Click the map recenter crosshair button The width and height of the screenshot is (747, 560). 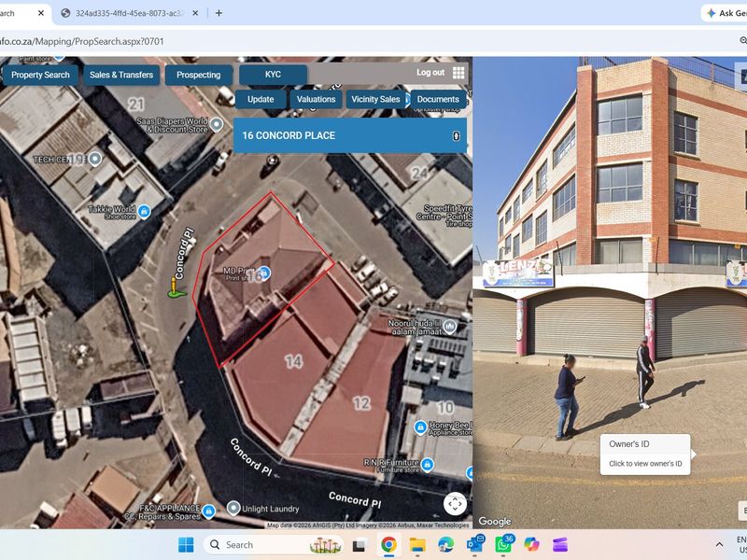(455, 504)
